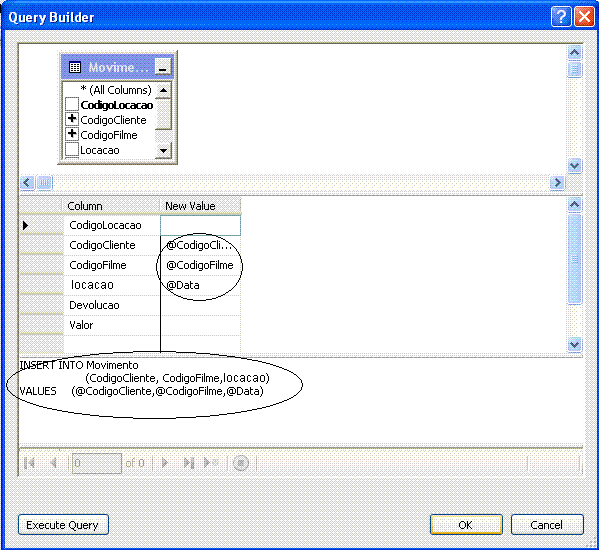Click the Movimento table grid icon

tap(75, 68)
